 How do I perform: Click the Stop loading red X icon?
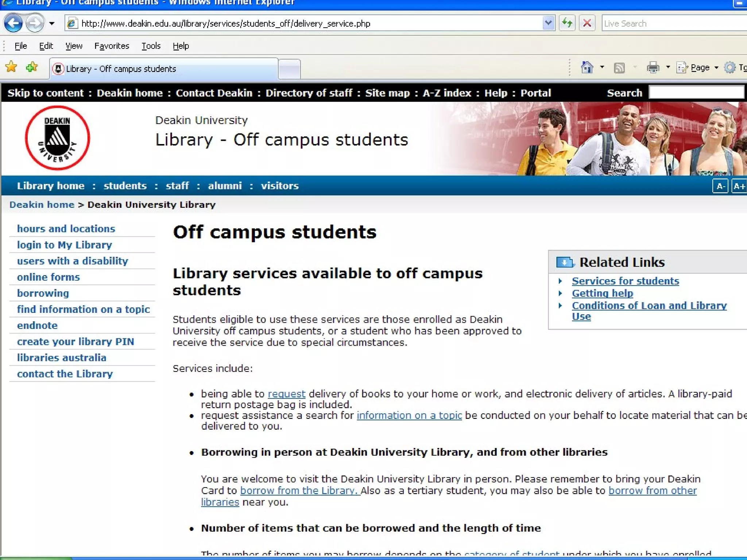587,23
